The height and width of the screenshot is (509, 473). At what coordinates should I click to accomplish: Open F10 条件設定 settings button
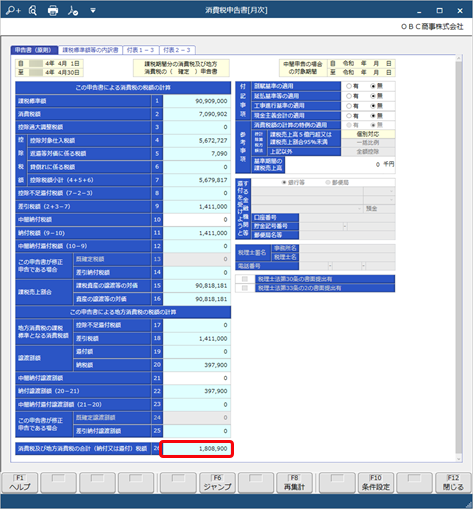pos(376,482)
